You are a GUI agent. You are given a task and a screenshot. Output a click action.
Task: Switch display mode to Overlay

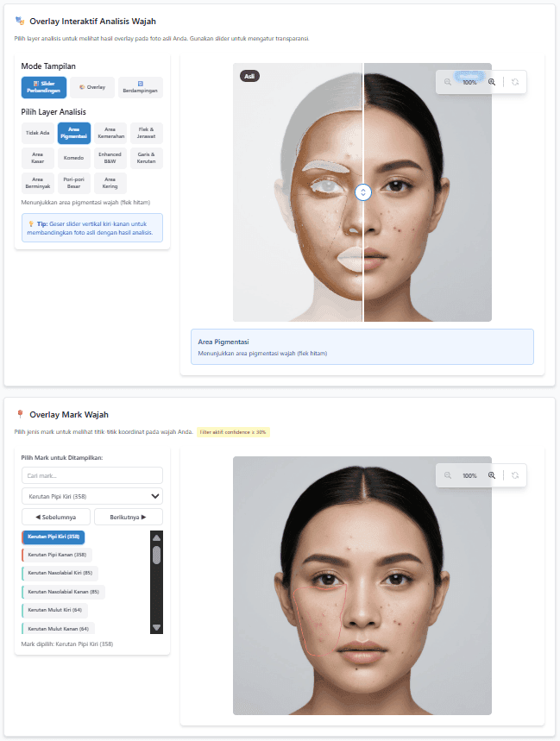point(91,87)
